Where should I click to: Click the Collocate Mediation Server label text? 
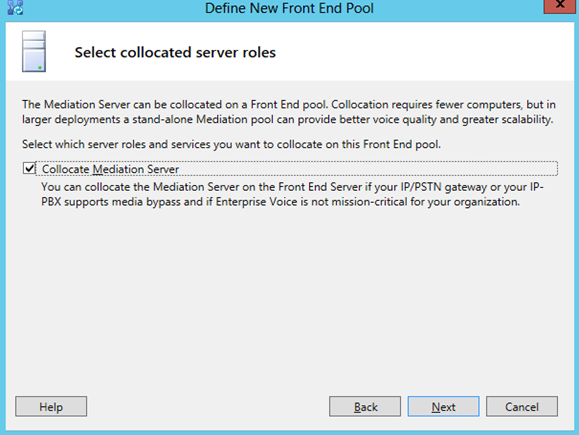110,169
